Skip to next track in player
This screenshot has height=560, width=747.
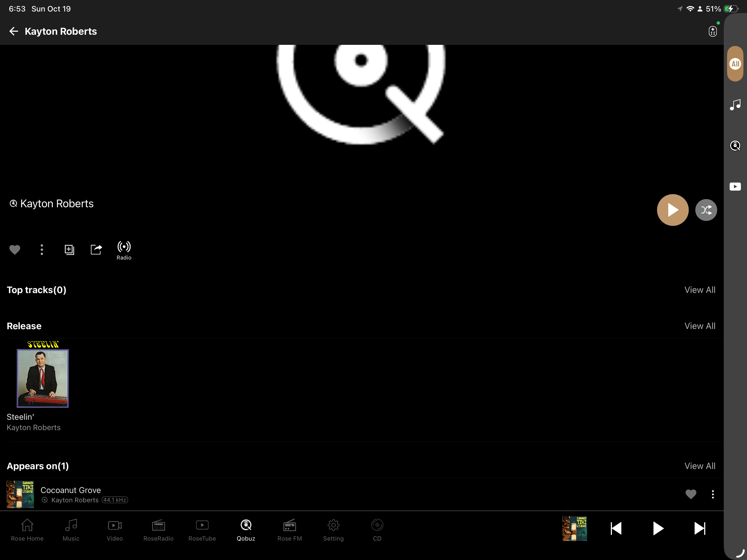click(699, 529)
